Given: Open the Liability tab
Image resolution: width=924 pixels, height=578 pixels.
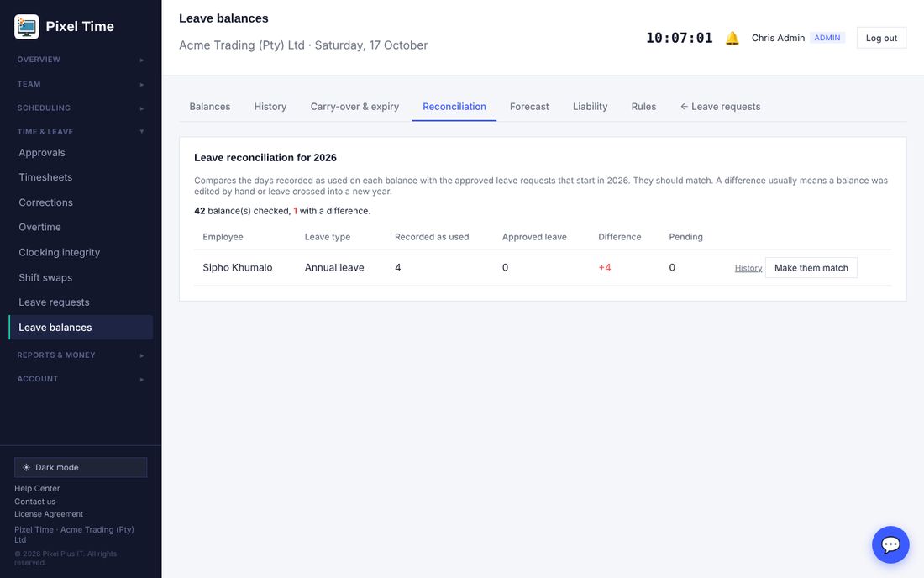Looking at the screenshot, I should (x=590, y=107).
